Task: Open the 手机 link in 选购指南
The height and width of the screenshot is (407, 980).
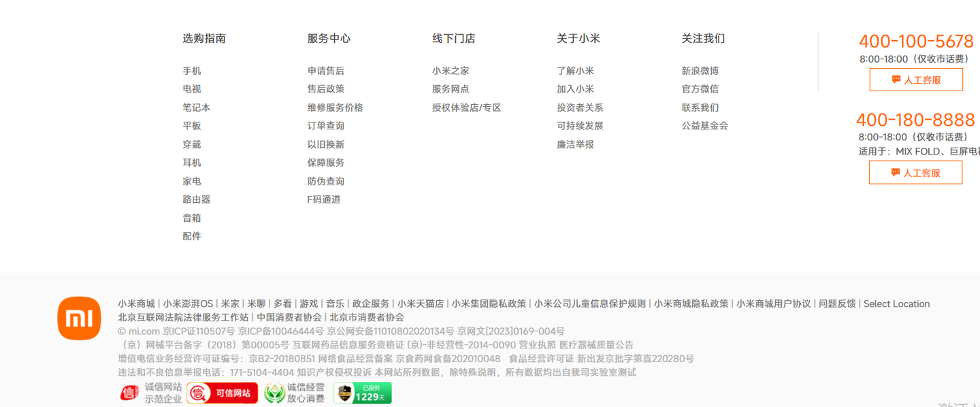Action: pos(192,71)
